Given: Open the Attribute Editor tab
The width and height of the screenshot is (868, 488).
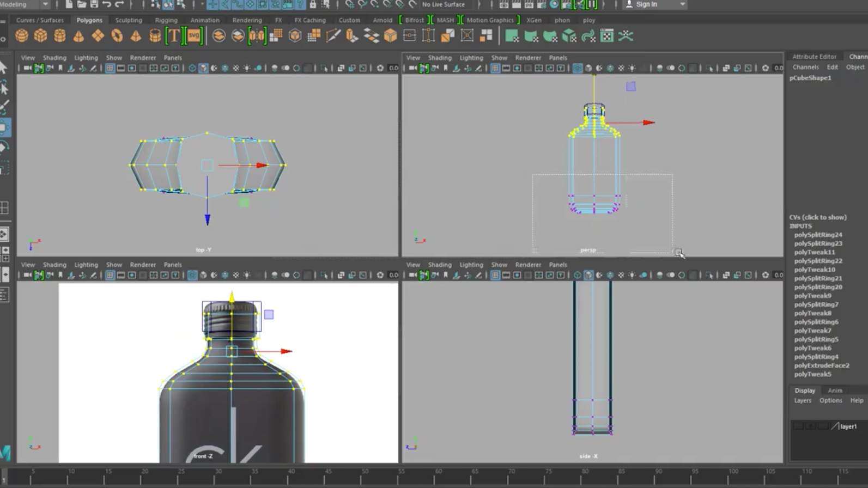Looking at the screenshot, I should click(814, 57).
